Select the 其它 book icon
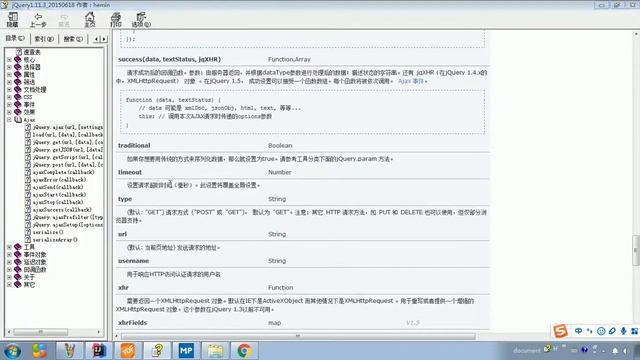Image resolution: width=640 pixels, height=360 pixels. tap(18, 284)
